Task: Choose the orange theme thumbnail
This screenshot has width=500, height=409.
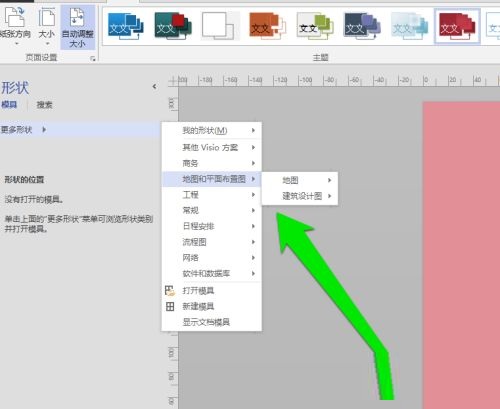Action: [267, 26]
